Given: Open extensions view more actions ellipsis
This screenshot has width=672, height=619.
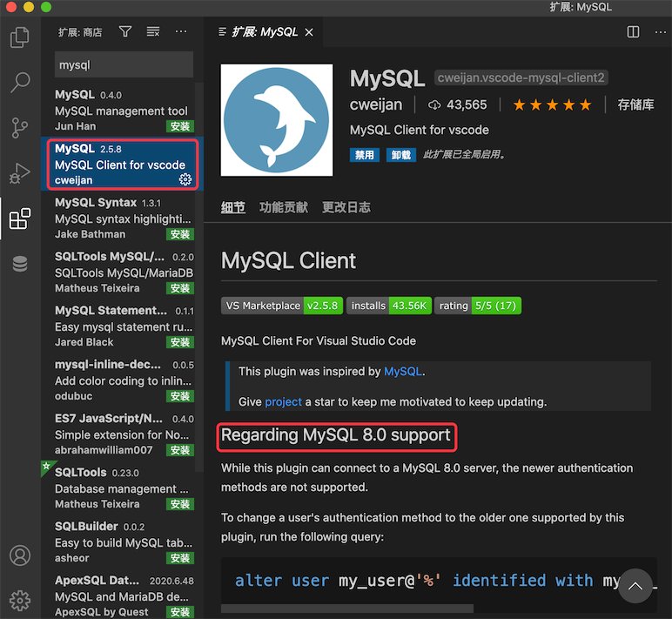Looking at the screenshot, I should [x=181, y=31].
